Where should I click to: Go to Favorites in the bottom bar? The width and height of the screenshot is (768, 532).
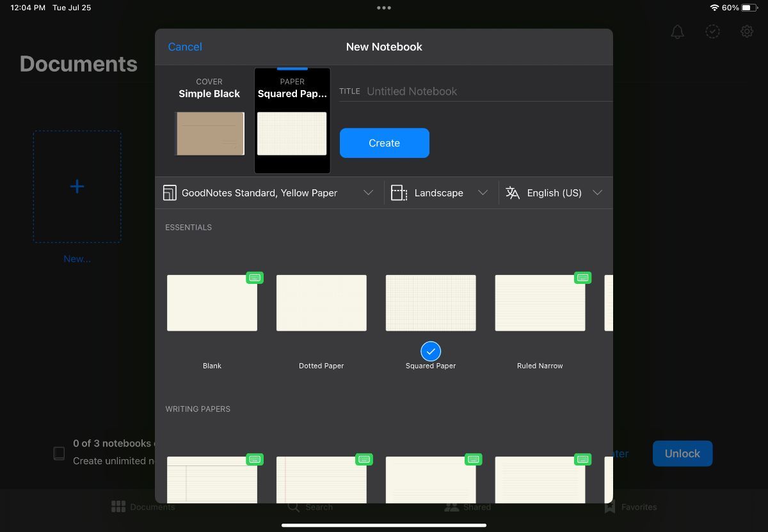(630, 506)
